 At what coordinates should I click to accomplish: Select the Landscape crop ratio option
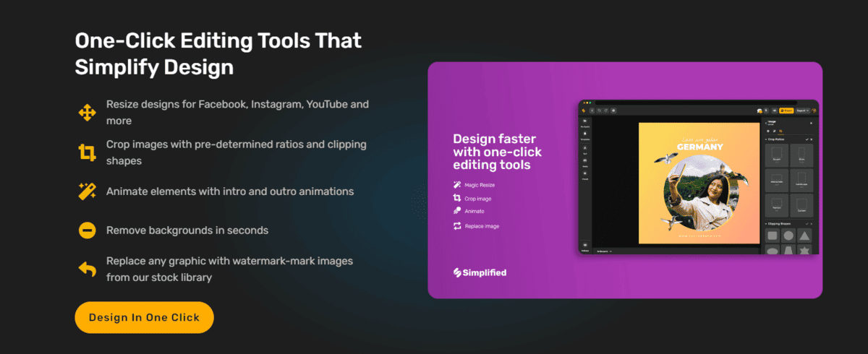pos(801,181)
